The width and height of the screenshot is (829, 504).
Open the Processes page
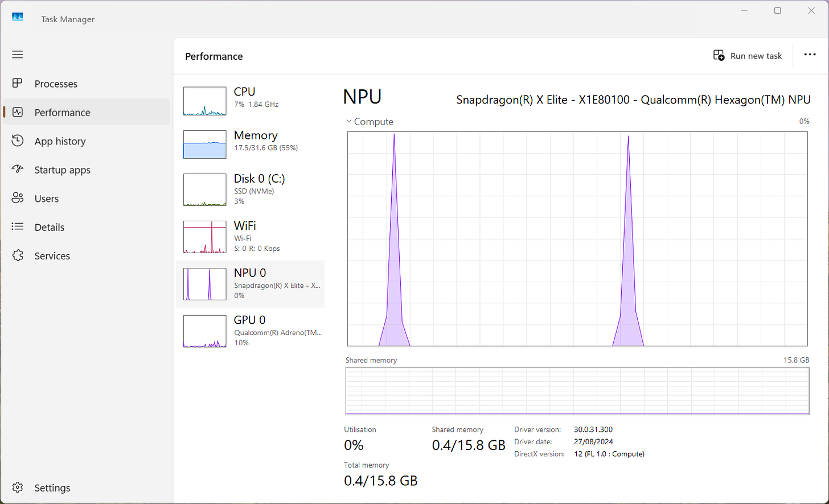[x=87, y=84]
